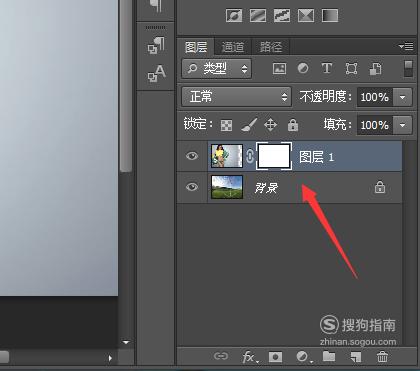Image resolution: width=420 pixels, height=371 pixels.
Task: Expand the 填充 fill slider arrow
Action: [x=402, y=125]
